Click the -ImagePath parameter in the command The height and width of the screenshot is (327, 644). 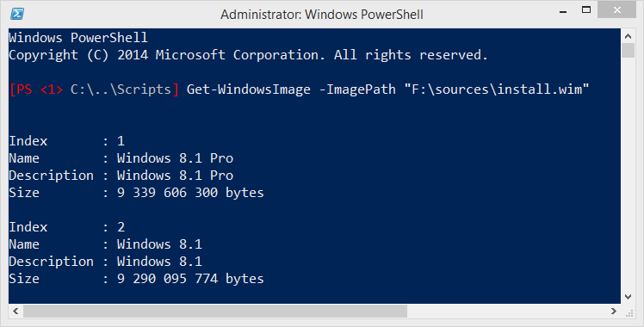click(357, 89)
